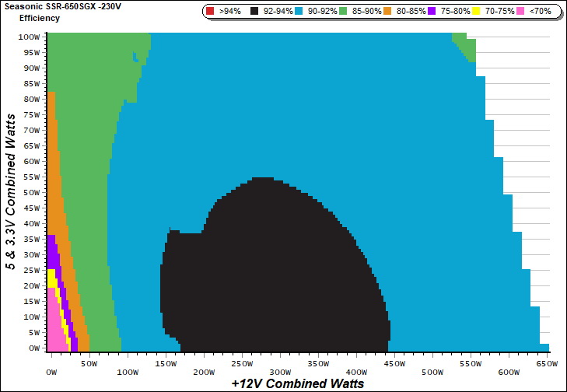Click the 100W tick label on y-axis
Viewport: 567px width, 392px height.
click(x=30, y=37)
